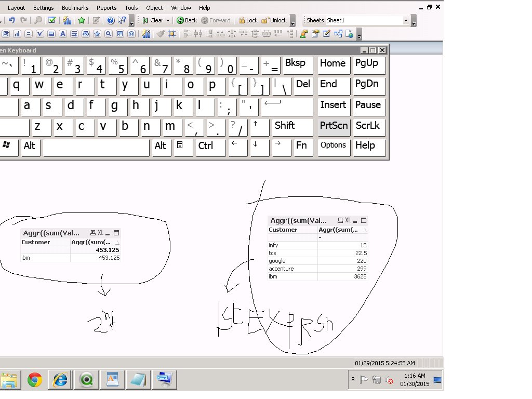
Task: Click the Unlock selections button
Action: 274,20
